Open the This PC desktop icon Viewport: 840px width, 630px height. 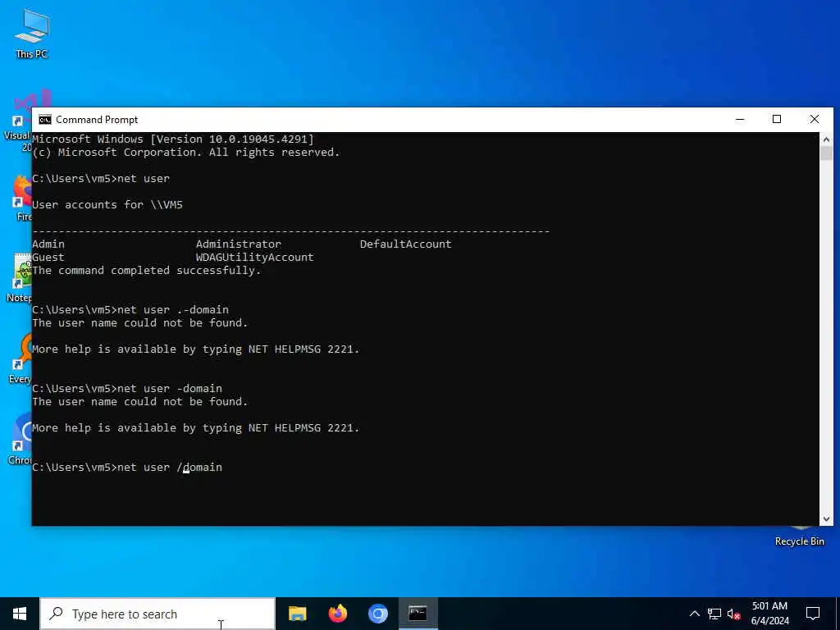[32, 33]
